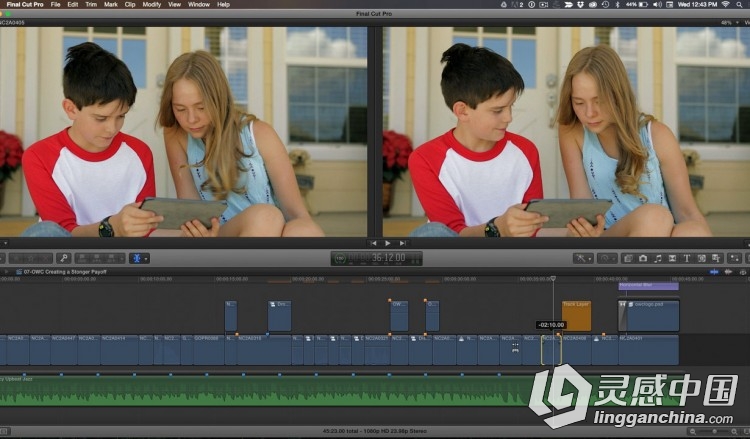Show the transitions browser
The height and width of the screenshot is (439, 750).
pyautogui.click(x=672, y=258)
